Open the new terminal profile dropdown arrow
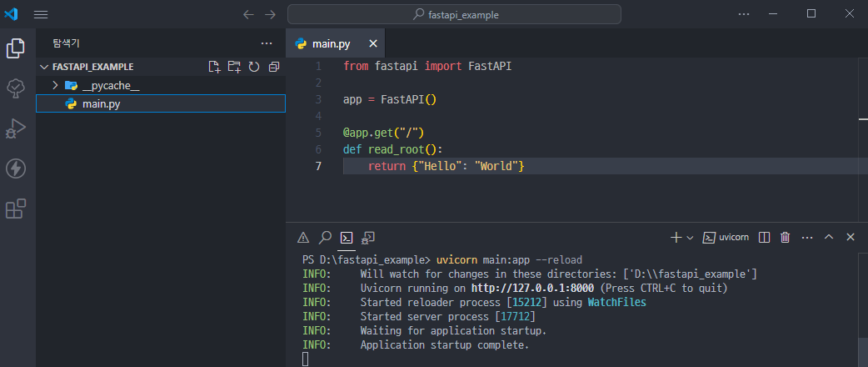Viewport: 868px width, 367px height. point(690,238)
